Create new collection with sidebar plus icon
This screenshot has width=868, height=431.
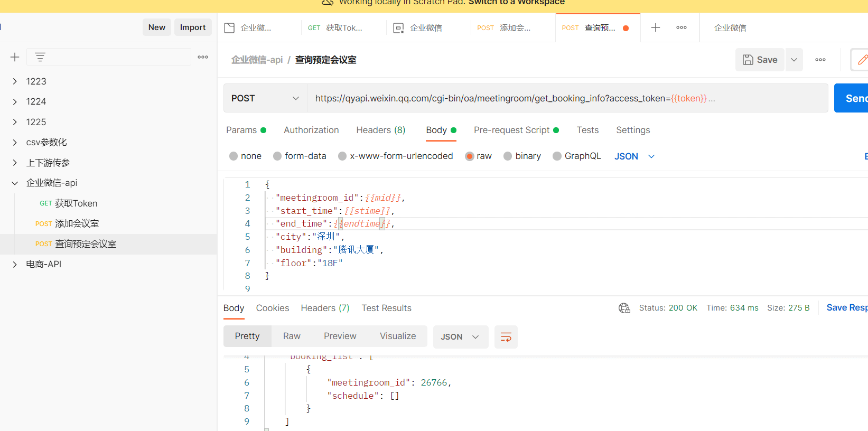(x=15, y=57)
